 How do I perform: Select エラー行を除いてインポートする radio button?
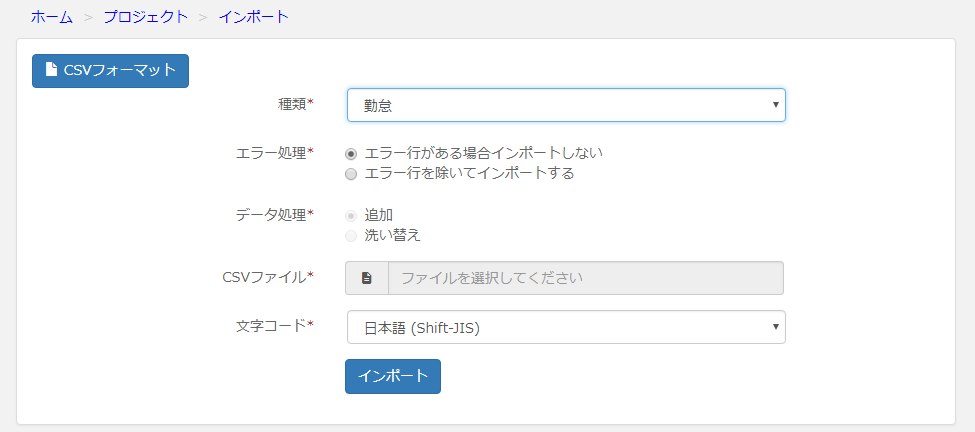click(351, 174)
